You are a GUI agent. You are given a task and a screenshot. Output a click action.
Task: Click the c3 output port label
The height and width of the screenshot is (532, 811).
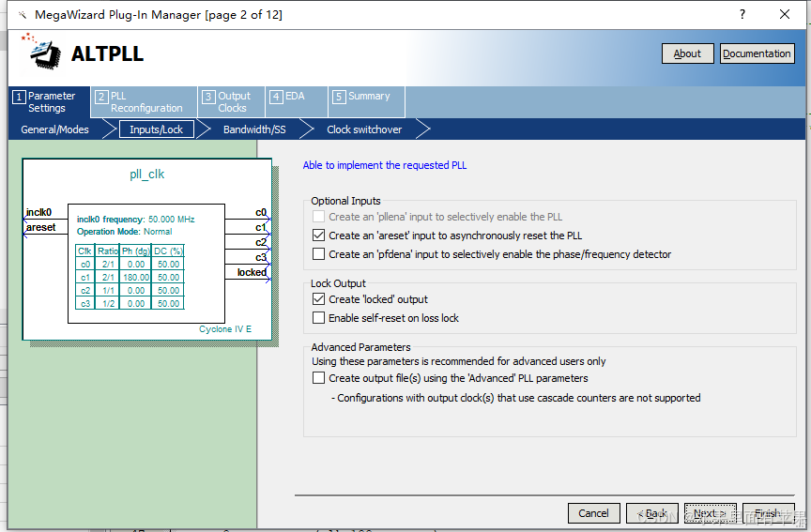(x=261, y=257)
